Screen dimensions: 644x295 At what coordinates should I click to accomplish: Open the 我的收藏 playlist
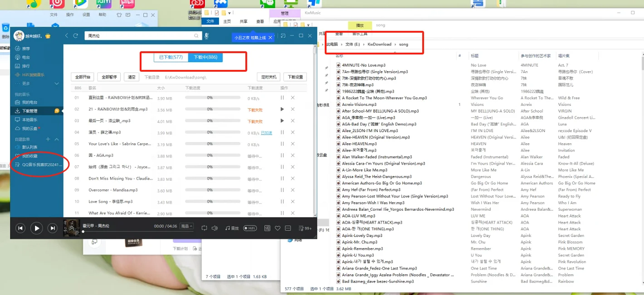(x=29, y=156)
